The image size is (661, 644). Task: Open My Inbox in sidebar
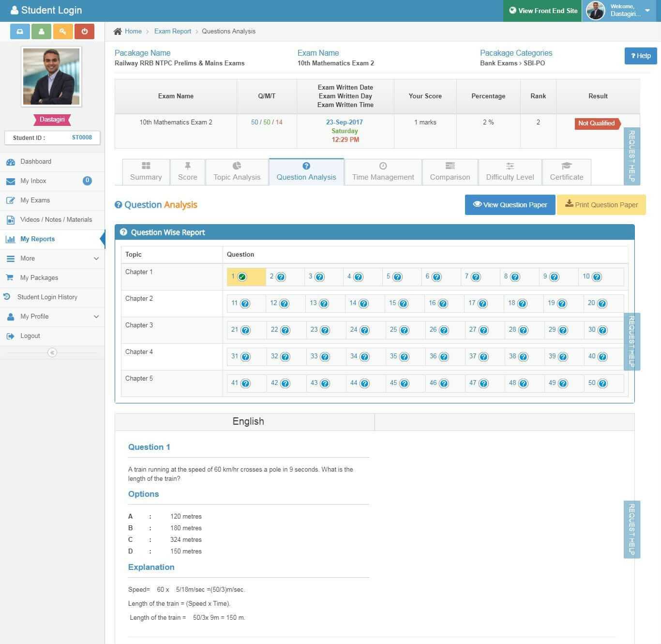coord(33,181)
